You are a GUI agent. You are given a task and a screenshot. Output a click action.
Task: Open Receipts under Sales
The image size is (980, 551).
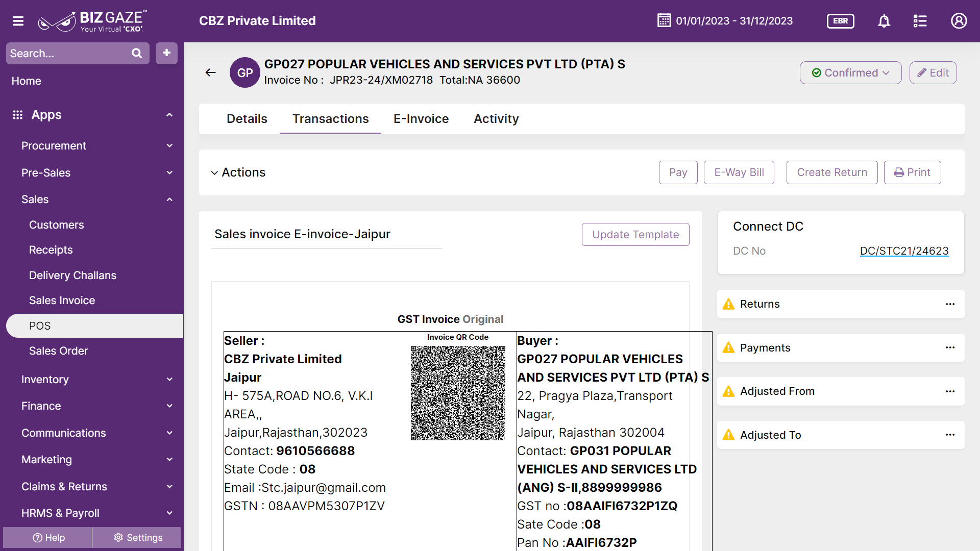(51, 250)
